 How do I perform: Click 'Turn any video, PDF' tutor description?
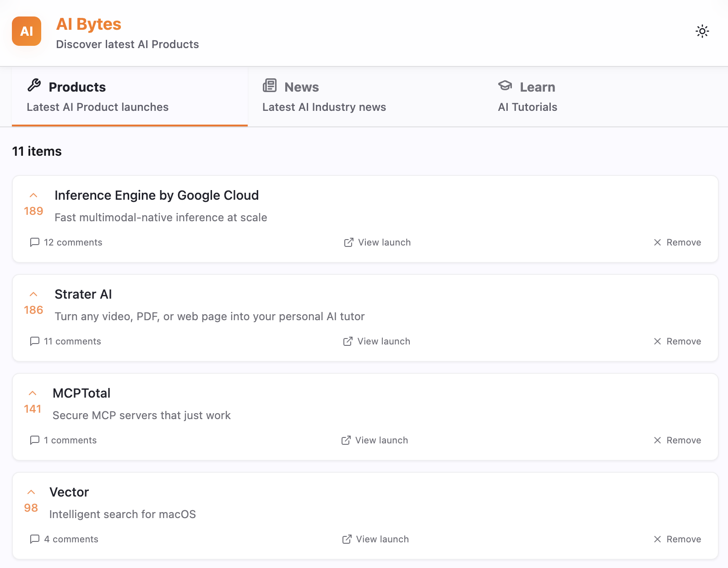(210, 317)
